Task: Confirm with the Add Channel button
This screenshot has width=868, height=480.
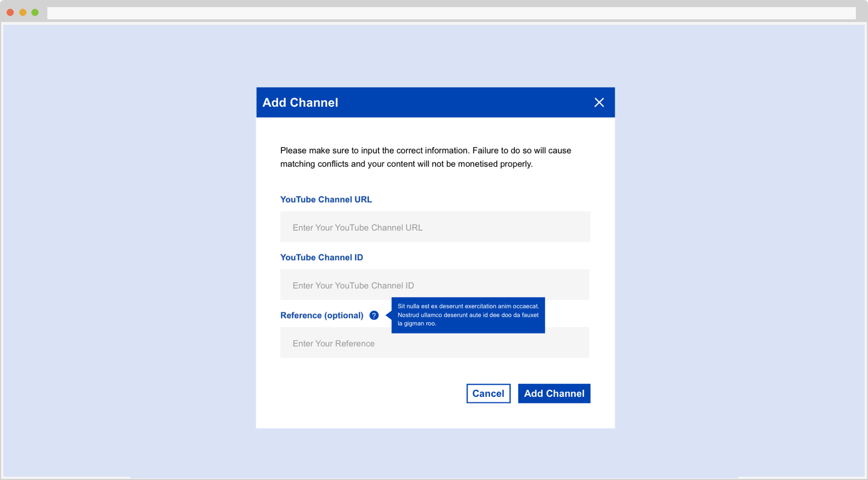Action: point(554,394)
